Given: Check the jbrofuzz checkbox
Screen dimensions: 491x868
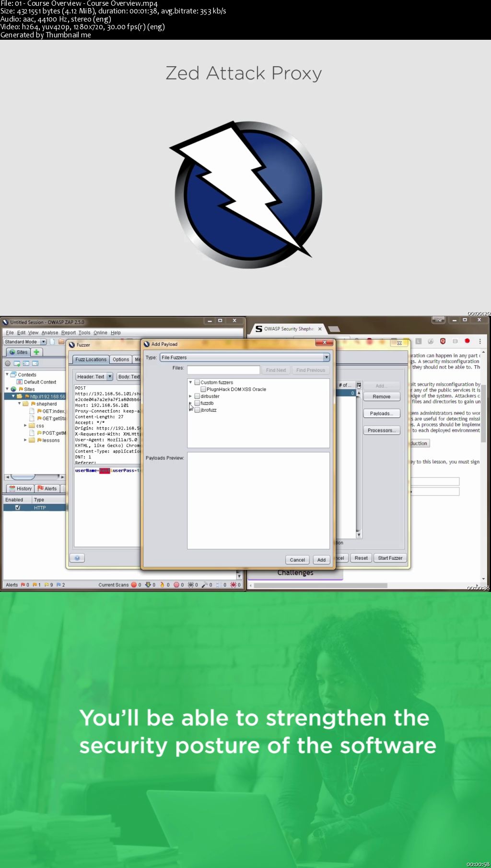Looking at the screenshot, I should 197,410.
